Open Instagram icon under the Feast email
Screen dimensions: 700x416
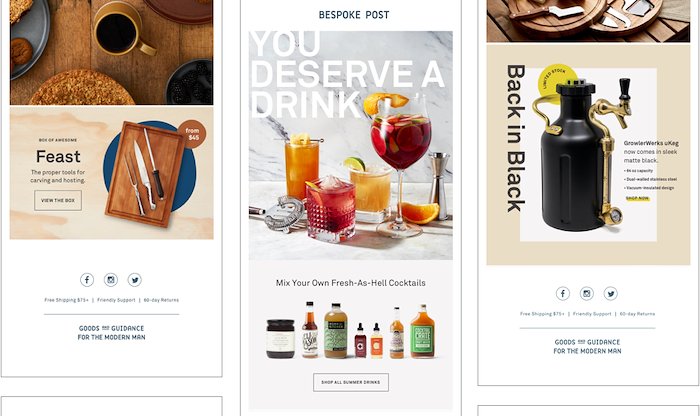point(111,280)
